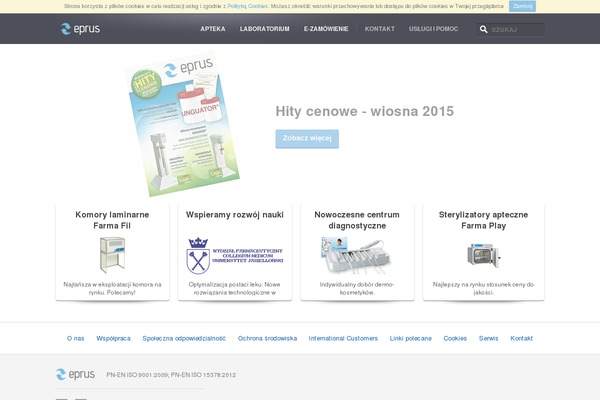
Task: Click the Optymalizacja postaci leku description
Action: point(235,288)
